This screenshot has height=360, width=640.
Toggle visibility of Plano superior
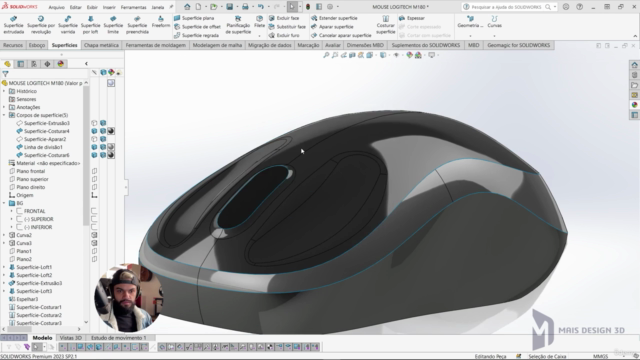pyautogui.click(x=94, y=179)
